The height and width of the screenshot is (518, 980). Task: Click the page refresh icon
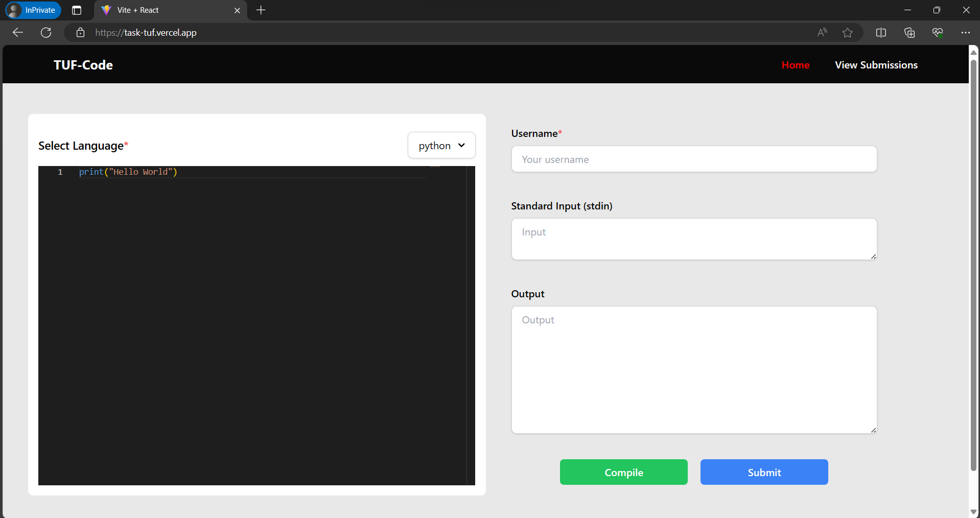[46, 33]
